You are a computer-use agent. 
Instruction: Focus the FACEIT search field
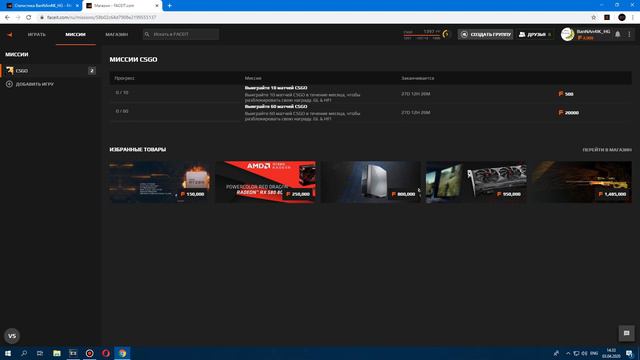(181, 35)
